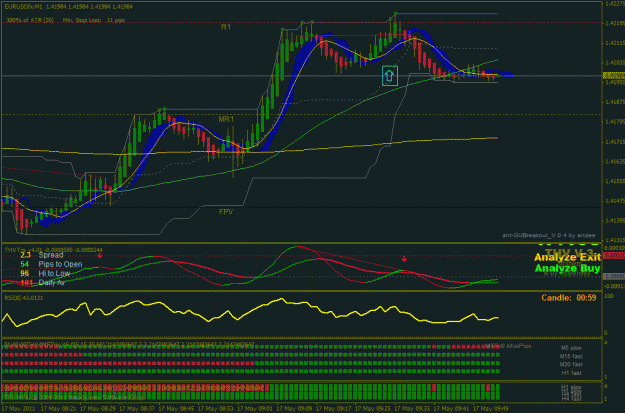Click the '17 May 08:45' time axis label
Screen dimensions: 625x413
(176, 409)
